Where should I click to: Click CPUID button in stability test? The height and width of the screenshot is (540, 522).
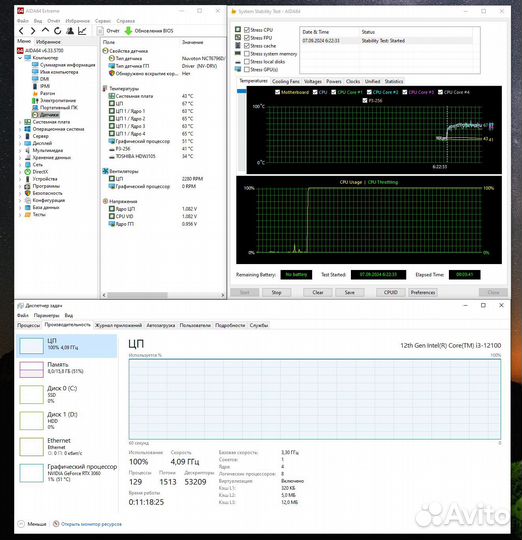390,292
